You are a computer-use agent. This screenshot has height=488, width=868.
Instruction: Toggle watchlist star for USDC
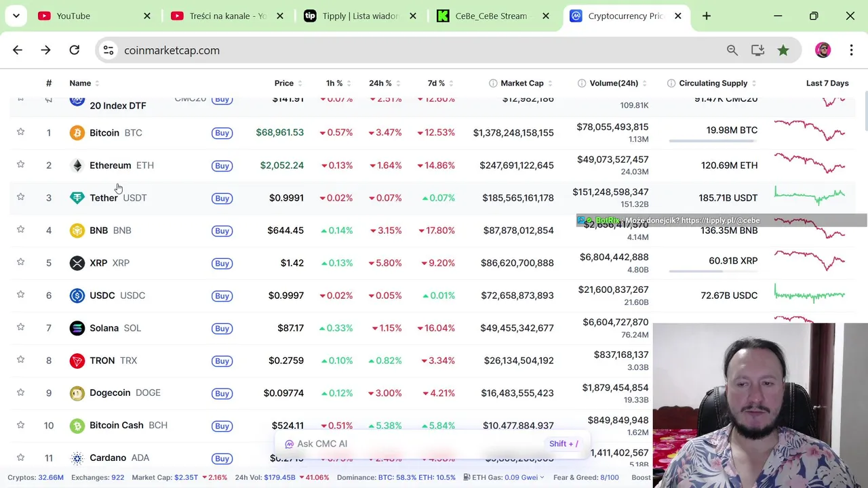(20, 295)
